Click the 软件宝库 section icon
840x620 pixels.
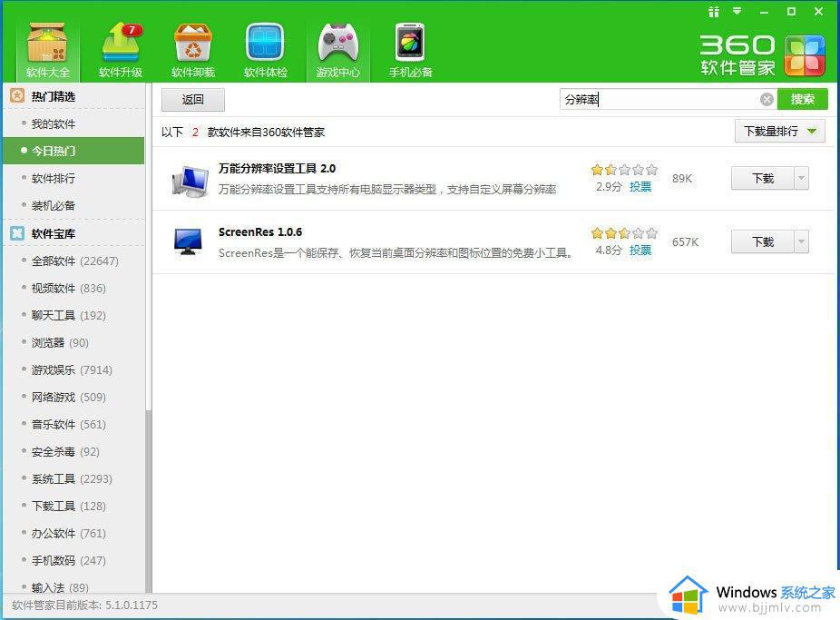17,233
